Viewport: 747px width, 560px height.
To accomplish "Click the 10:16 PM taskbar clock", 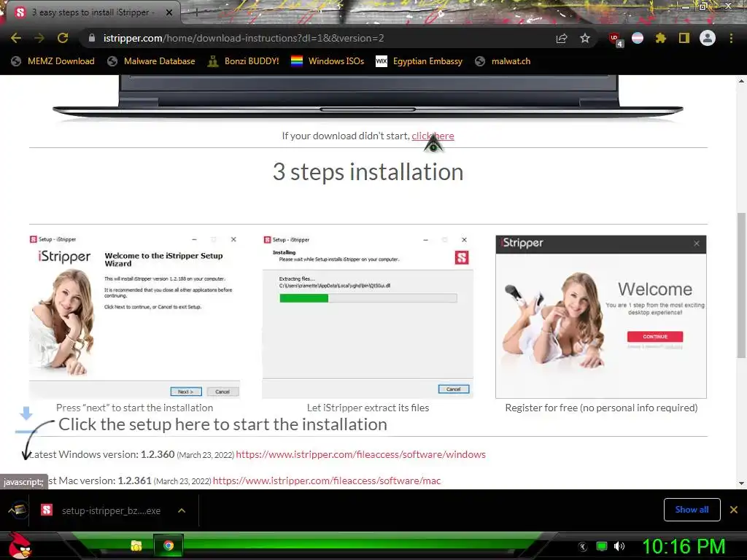I will [x=684, y=546].
